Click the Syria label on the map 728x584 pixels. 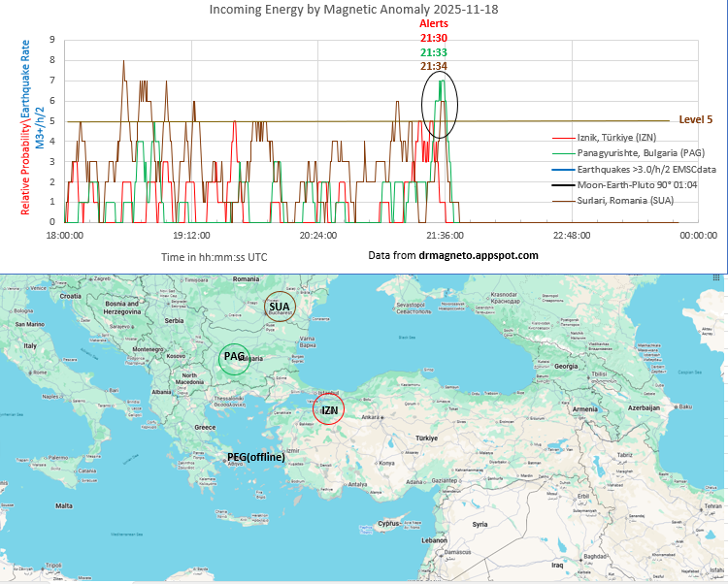(480, 524)
